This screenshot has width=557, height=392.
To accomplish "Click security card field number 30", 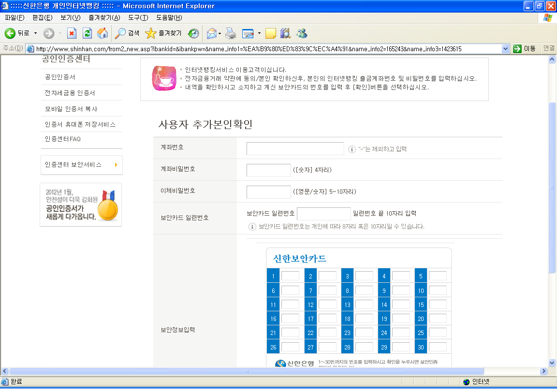I will pos(438,347).
